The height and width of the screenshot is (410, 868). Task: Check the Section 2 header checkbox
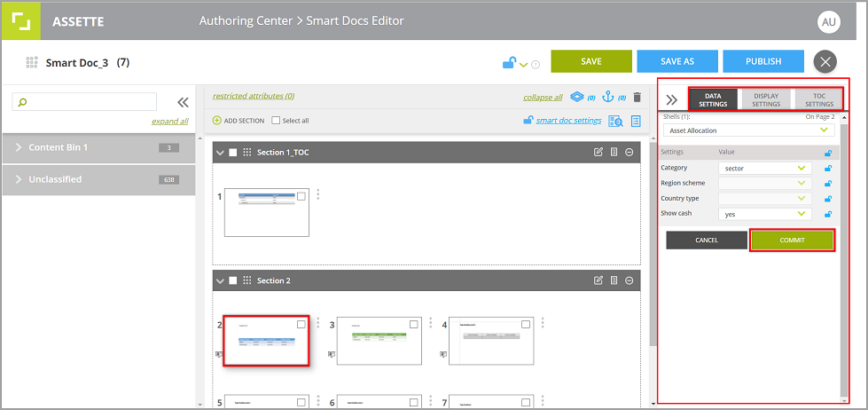click(x=233, y=280)
